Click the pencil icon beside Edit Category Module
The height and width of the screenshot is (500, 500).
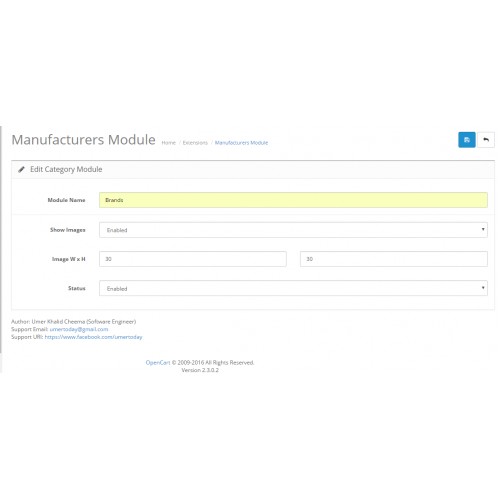21,169
